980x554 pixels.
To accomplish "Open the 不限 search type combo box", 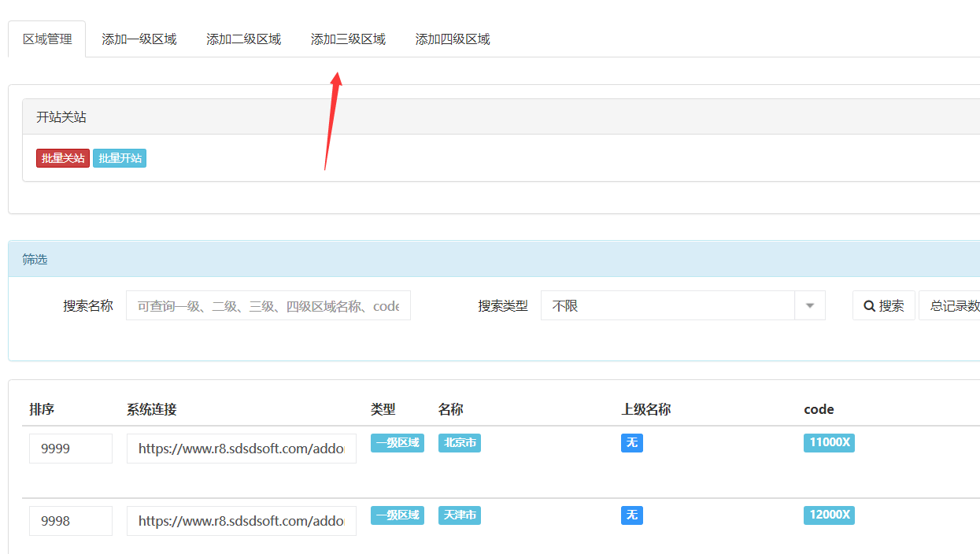I will (x=669, y=305).
